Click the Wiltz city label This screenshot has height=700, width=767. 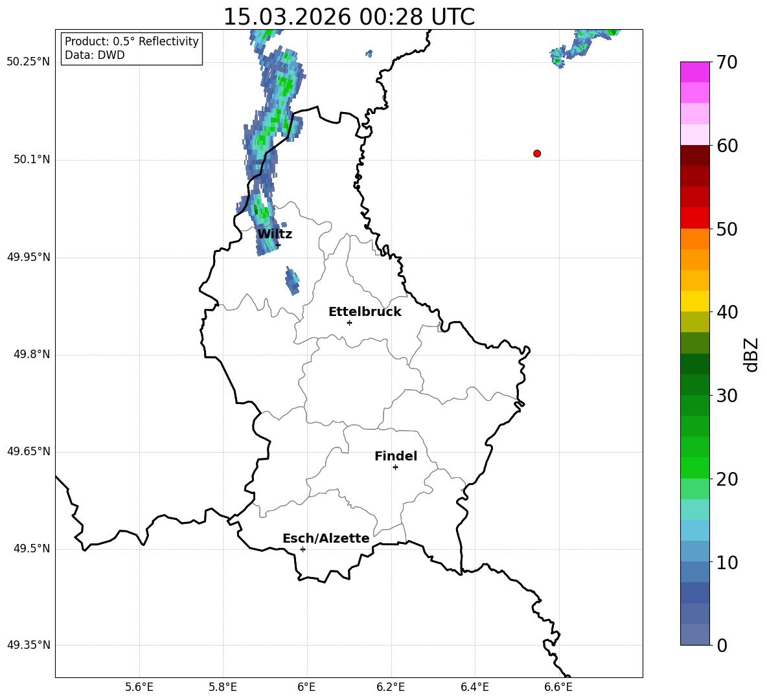275,234
